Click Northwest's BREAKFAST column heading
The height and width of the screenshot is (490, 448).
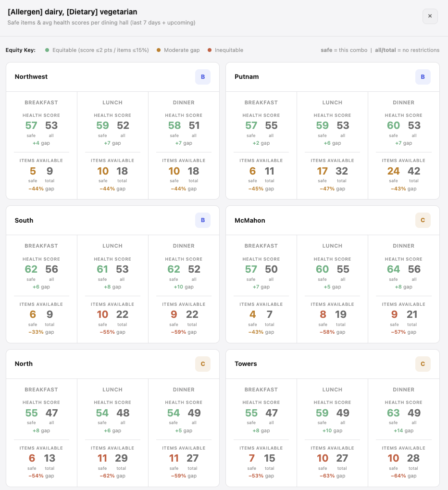tap(41, 102)
